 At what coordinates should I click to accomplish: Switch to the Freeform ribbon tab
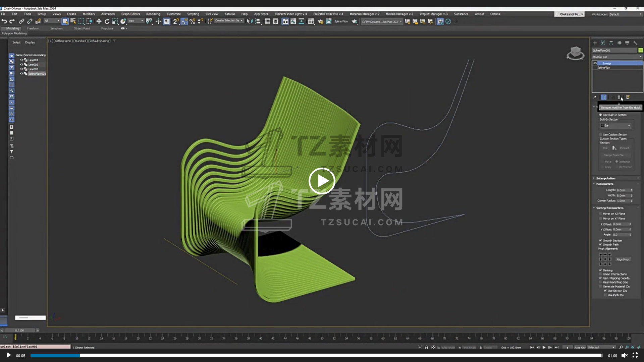[33, 28]
